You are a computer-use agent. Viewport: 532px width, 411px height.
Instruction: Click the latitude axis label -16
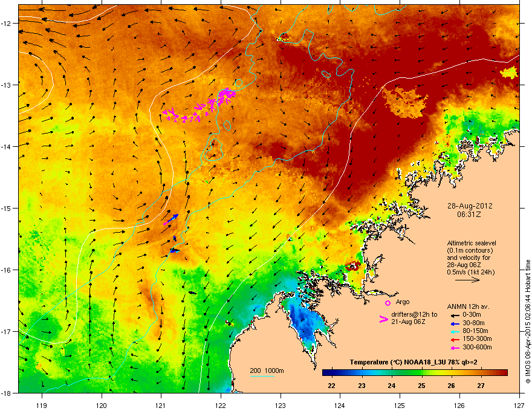pos(7,270)
